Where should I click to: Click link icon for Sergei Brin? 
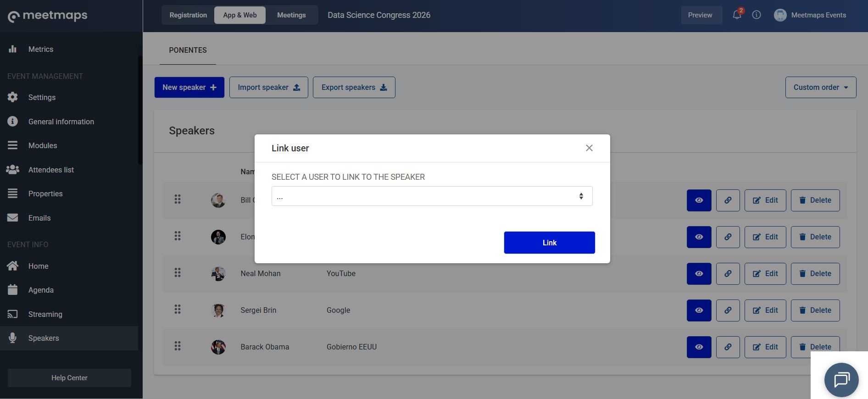728,310
